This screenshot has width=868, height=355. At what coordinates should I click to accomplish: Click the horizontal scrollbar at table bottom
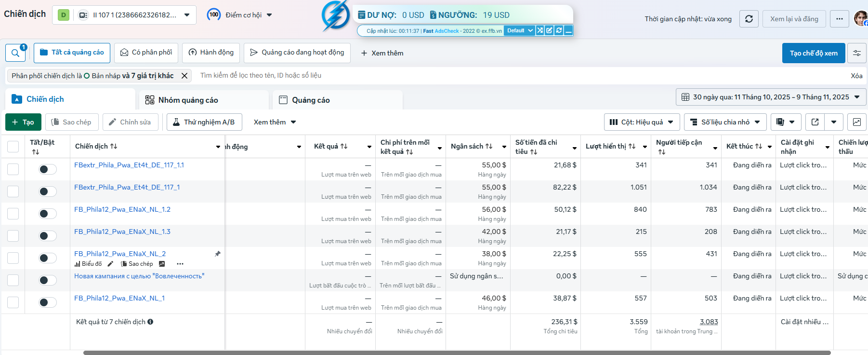click(x=457, y=353)
